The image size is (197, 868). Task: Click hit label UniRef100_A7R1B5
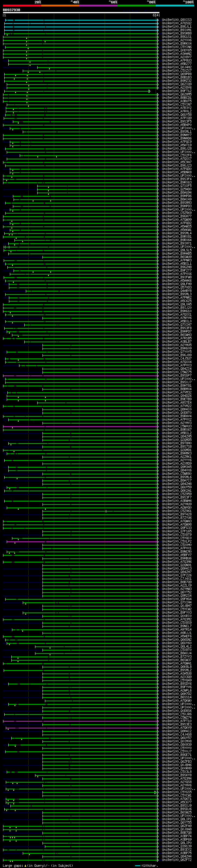click(176, 338)
